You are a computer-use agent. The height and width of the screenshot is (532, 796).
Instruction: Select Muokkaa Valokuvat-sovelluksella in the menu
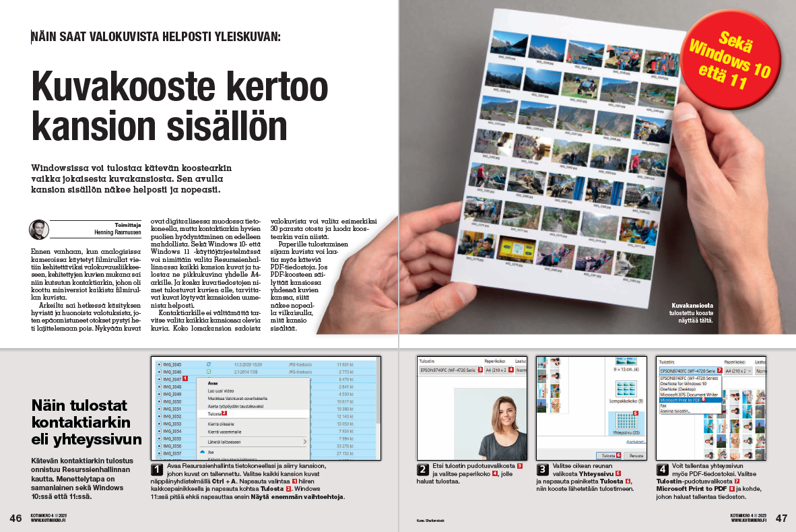coord(237,399)
